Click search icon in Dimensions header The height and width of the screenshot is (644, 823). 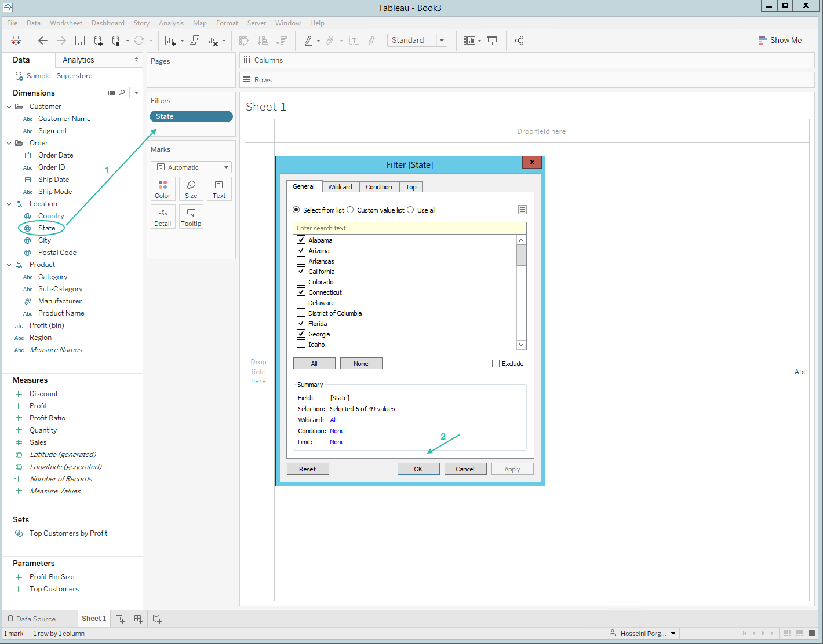click(x=122, y=93)
